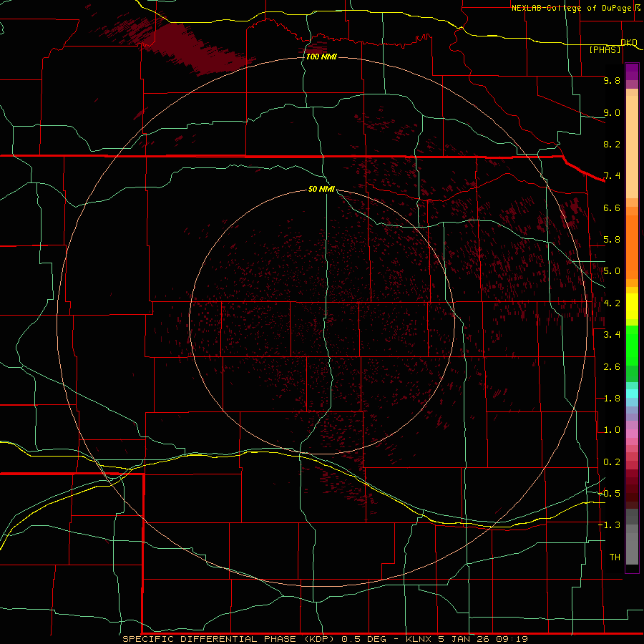Click the SPECIFIC DIFFERENTIAL PHASE (KDP) caption
This screenshot has width=644, height=644.
228,639
